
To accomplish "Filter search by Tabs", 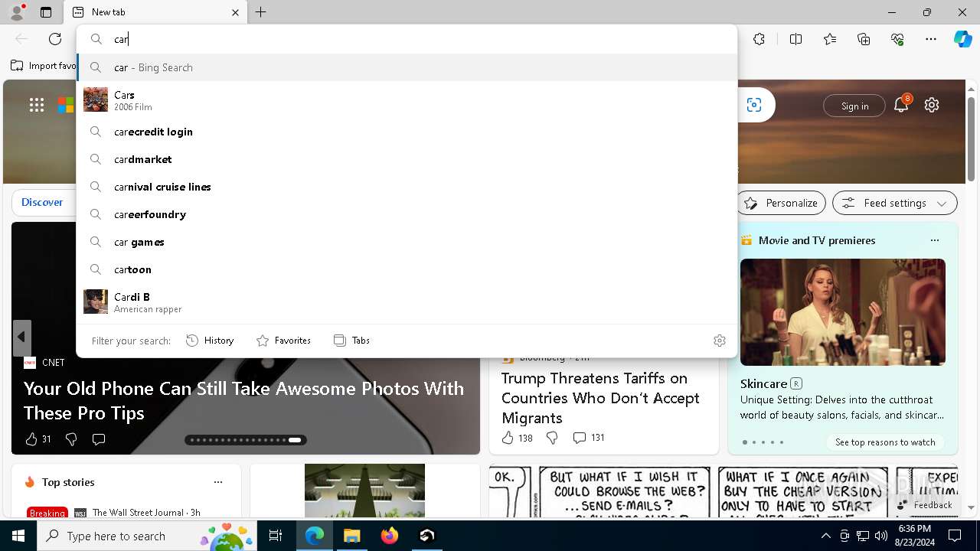I will tap(351, 341).
